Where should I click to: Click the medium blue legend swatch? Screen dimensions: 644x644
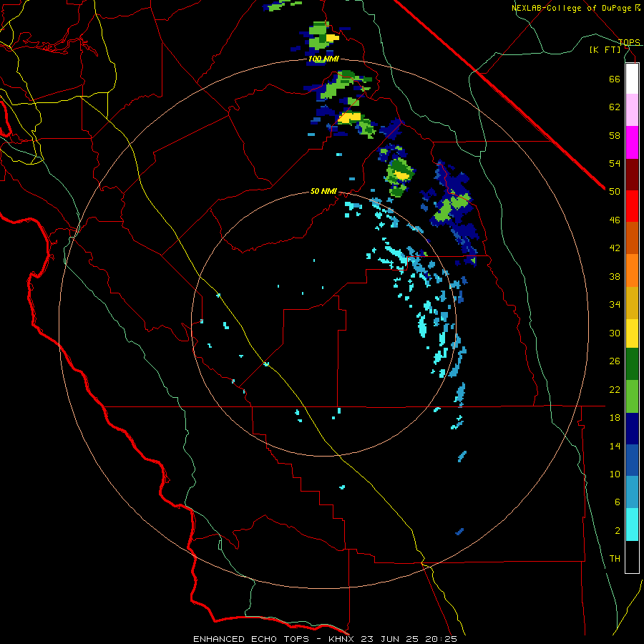(632, 460)
